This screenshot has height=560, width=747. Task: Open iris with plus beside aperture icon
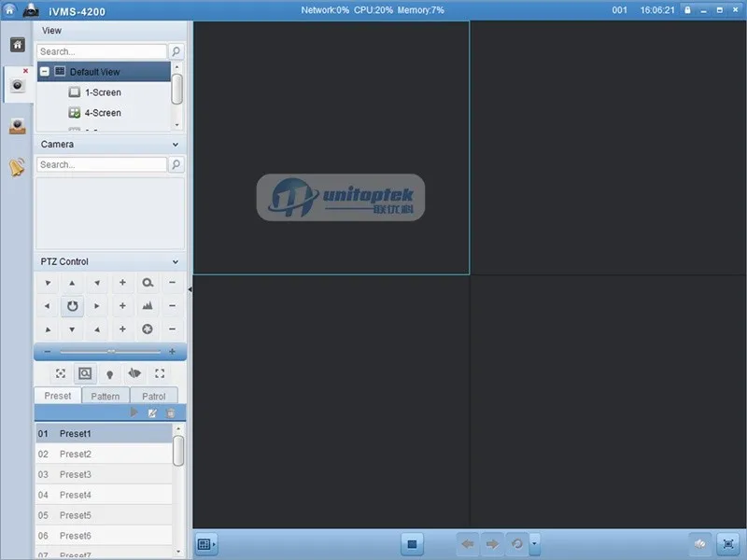pyautogui.click(x=122, y=329)
